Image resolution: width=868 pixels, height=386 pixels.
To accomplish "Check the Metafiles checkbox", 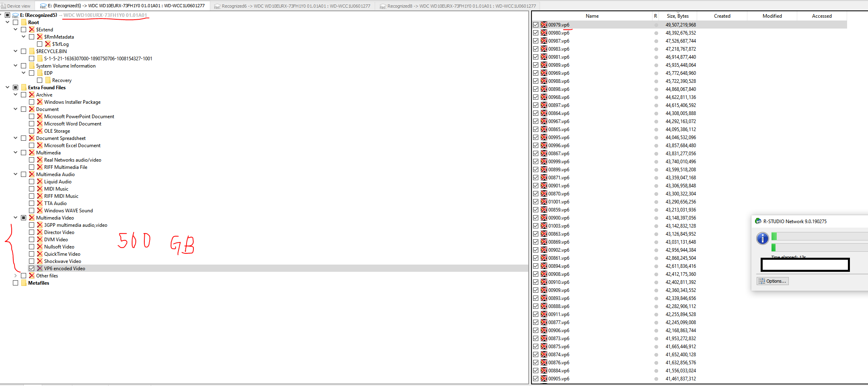I will 16,283.
